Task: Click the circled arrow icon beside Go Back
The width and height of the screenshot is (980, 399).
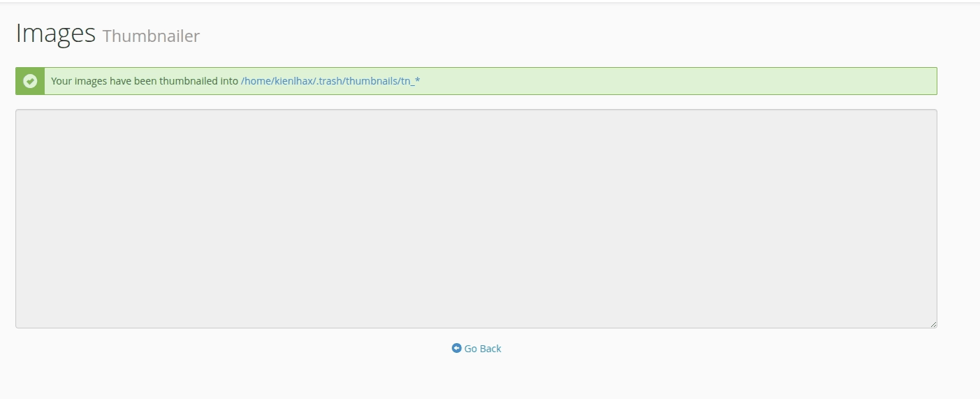Action: (x=457, y=348)
